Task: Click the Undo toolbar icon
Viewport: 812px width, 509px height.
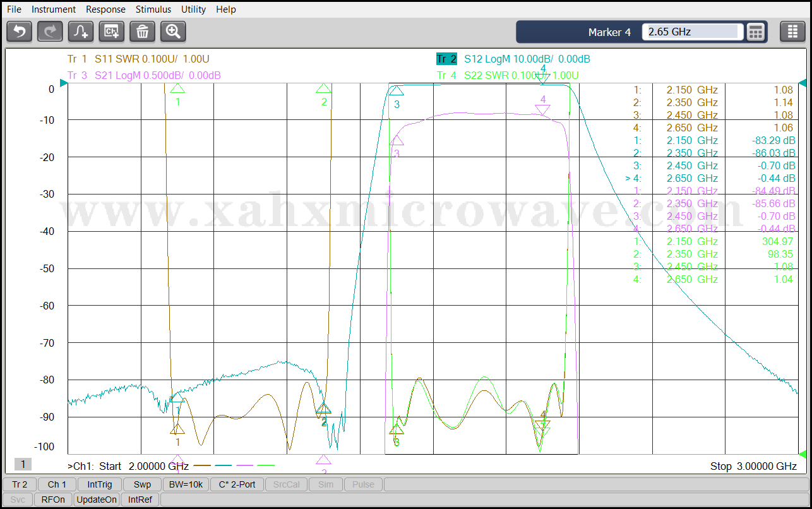Action: (x=20, y=31)
